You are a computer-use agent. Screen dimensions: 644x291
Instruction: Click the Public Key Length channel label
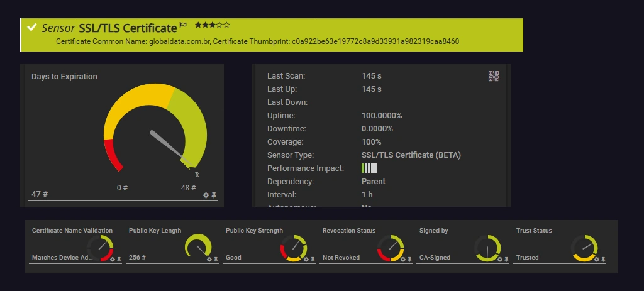[x=155, y=231]
